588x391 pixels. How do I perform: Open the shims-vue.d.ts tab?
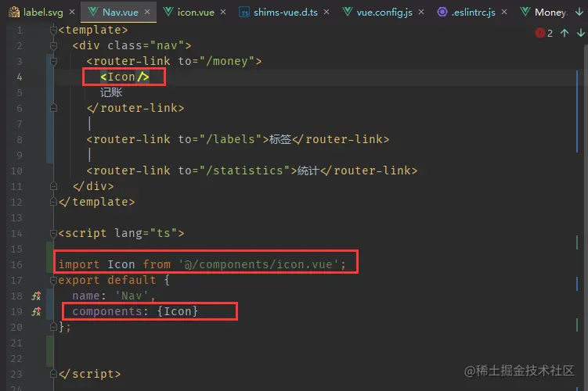[x=285, y=13]
